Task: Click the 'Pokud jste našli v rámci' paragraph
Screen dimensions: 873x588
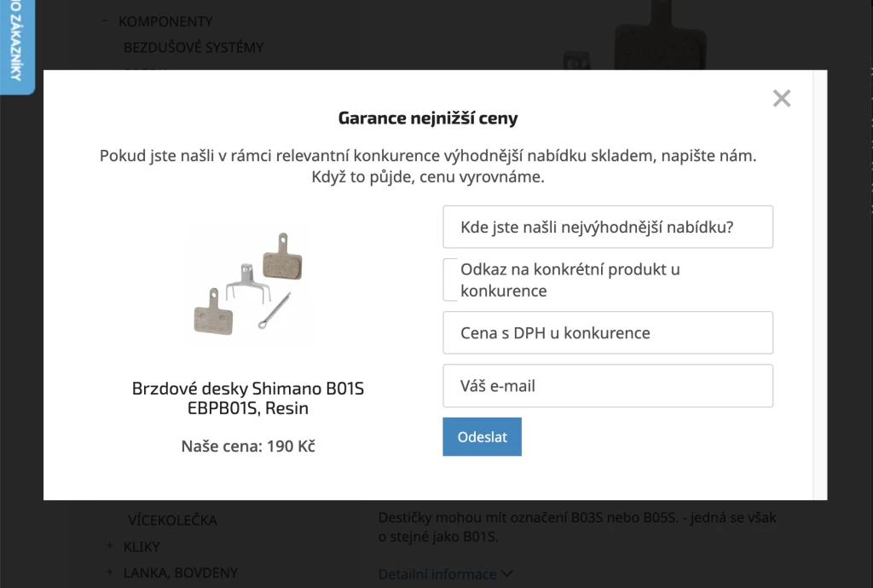Action: point(428,166)
